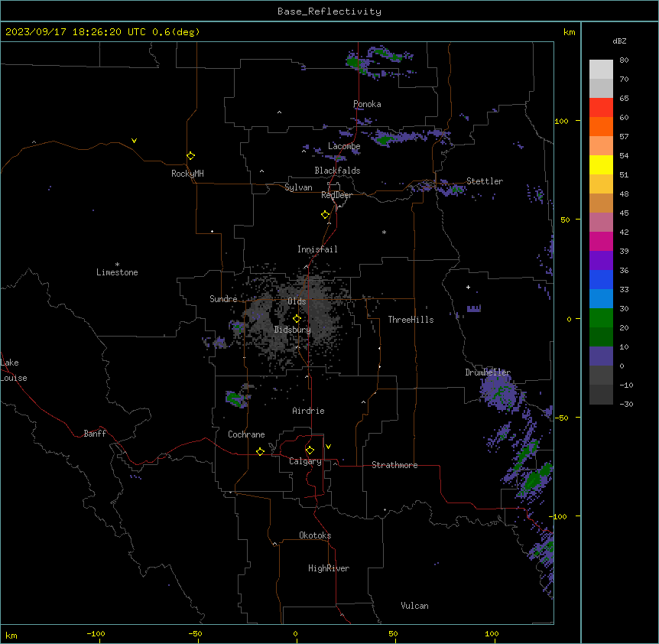Click the magenta 42-39 dBZ legend swatch
This screenshot has width=659, height=644.
(601, 241)
